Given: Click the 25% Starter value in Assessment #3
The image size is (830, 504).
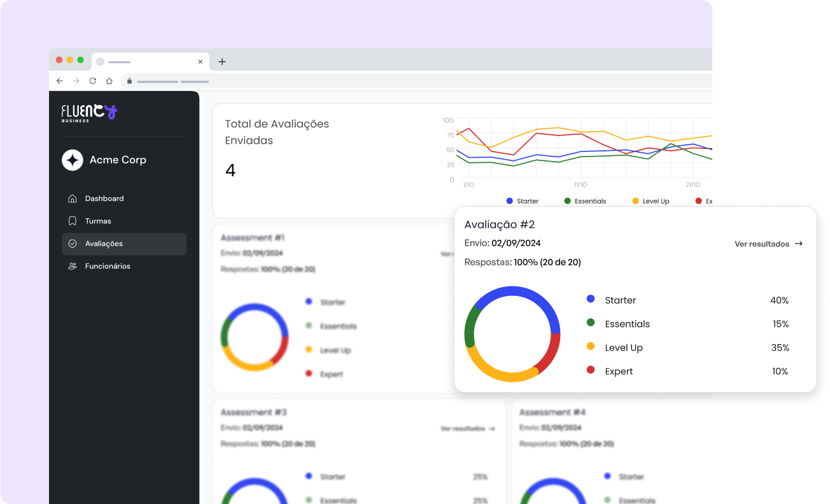Looking at the screenshot, I should point(481,477).
